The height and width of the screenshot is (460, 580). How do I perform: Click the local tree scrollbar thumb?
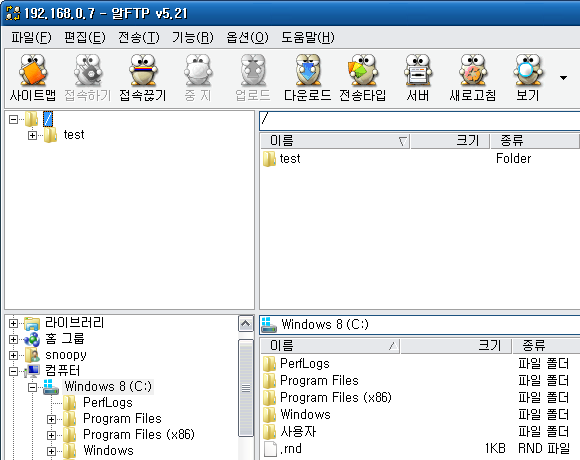point(246,388)
